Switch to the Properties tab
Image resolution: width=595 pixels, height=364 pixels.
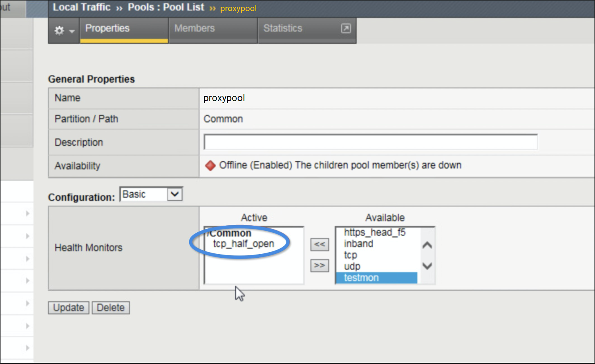click(x=124, y=30)
